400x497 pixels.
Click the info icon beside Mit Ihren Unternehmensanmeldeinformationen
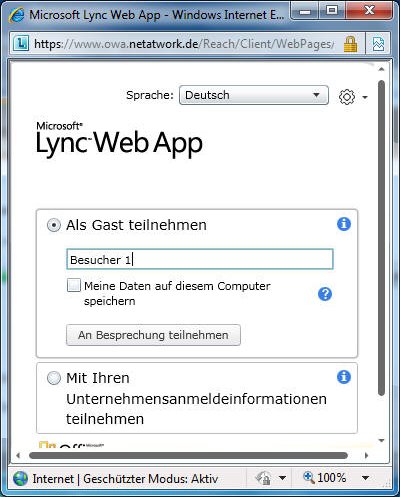[344, 377]
